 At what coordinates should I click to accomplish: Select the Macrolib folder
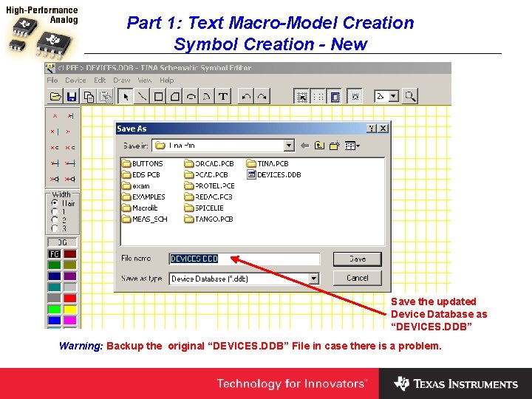pos(140,208)
